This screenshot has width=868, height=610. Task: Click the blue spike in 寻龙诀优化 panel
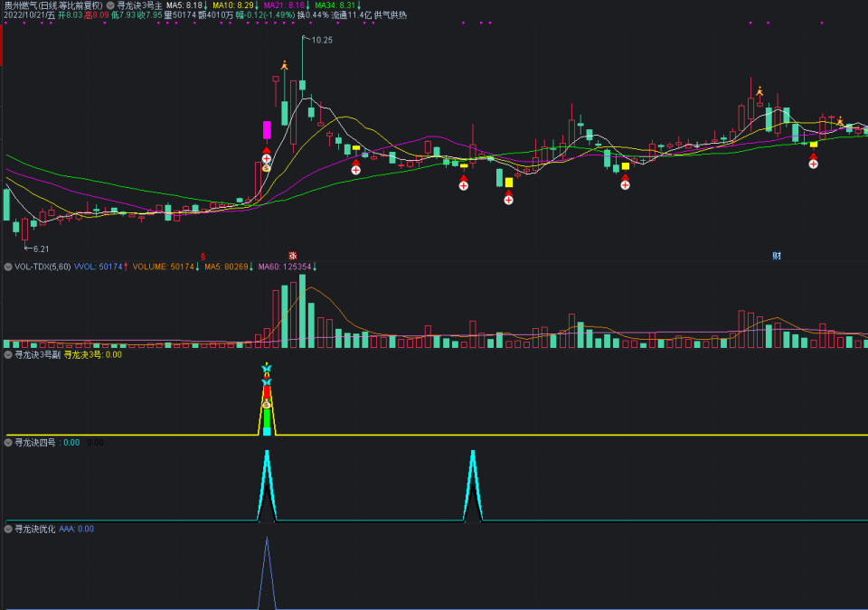click(267, 573)
